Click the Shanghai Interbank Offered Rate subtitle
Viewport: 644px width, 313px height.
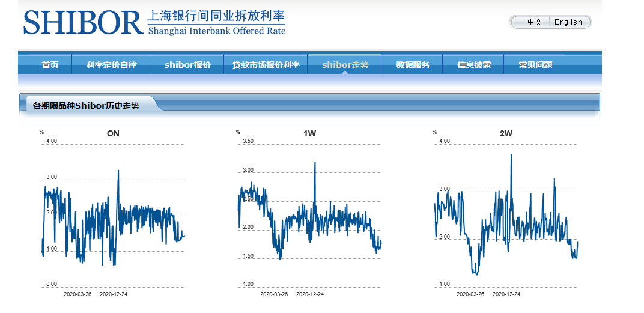tap(216, 31)
